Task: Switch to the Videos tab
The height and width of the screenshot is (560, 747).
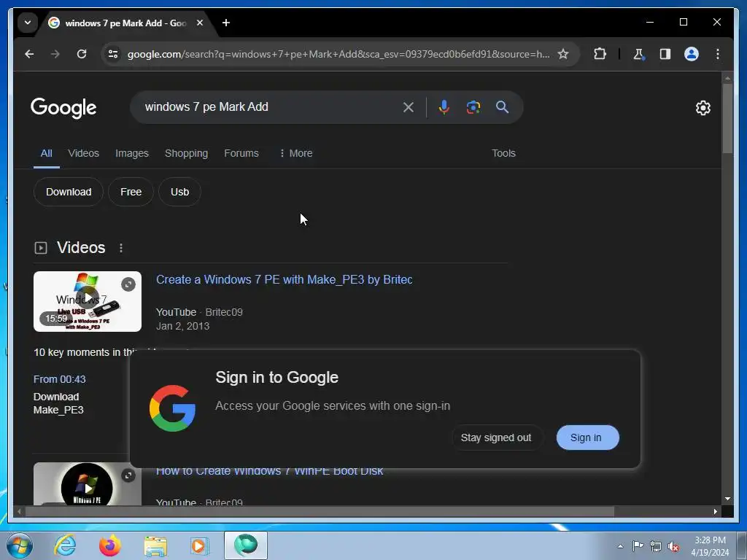Action: pos(83,153)
